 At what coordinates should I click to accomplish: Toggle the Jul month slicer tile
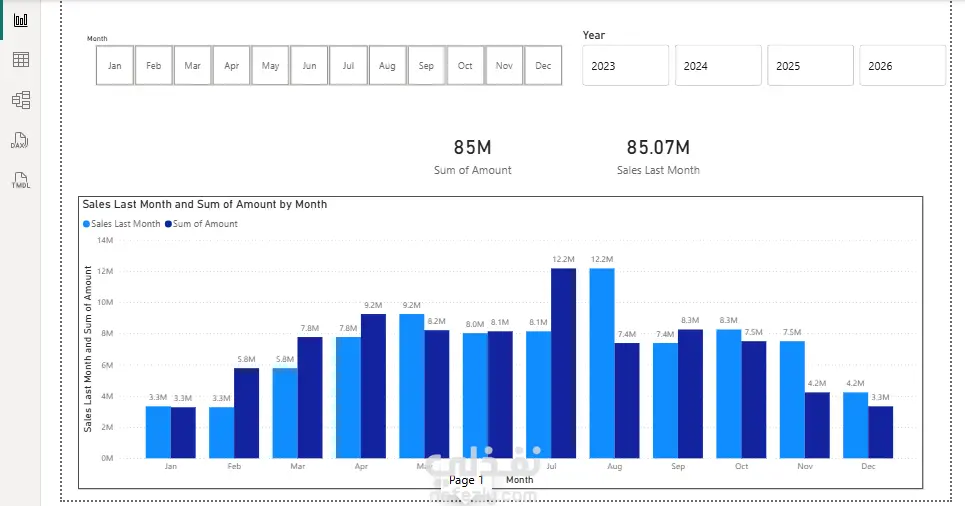(x=348, y=65)
